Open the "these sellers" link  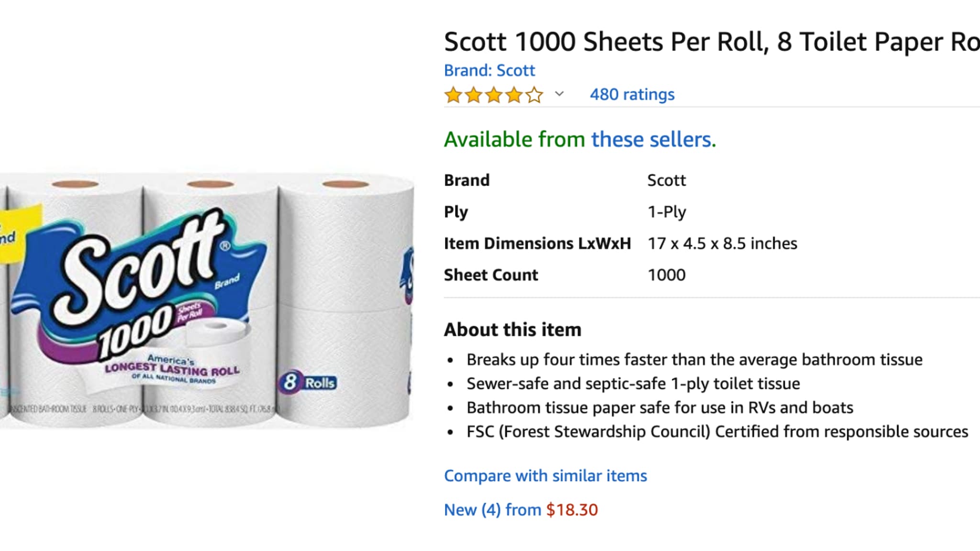pyautogui.click(x=653, y=140)
